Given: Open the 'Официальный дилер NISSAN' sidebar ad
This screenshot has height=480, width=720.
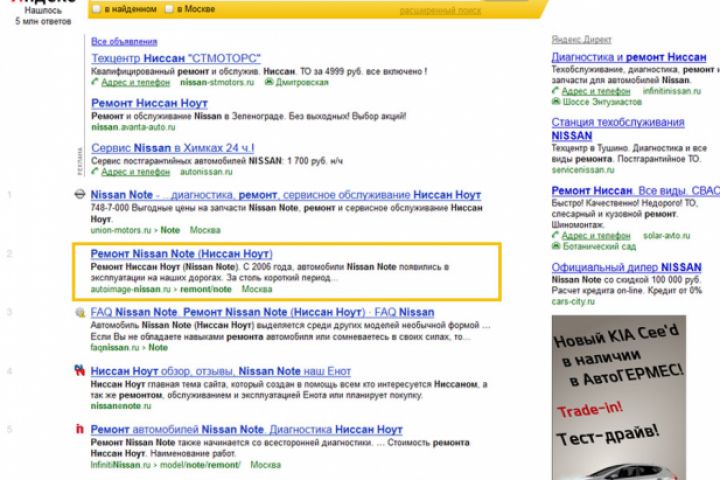Looking at the screenshot, I should (x=626, y=267).
